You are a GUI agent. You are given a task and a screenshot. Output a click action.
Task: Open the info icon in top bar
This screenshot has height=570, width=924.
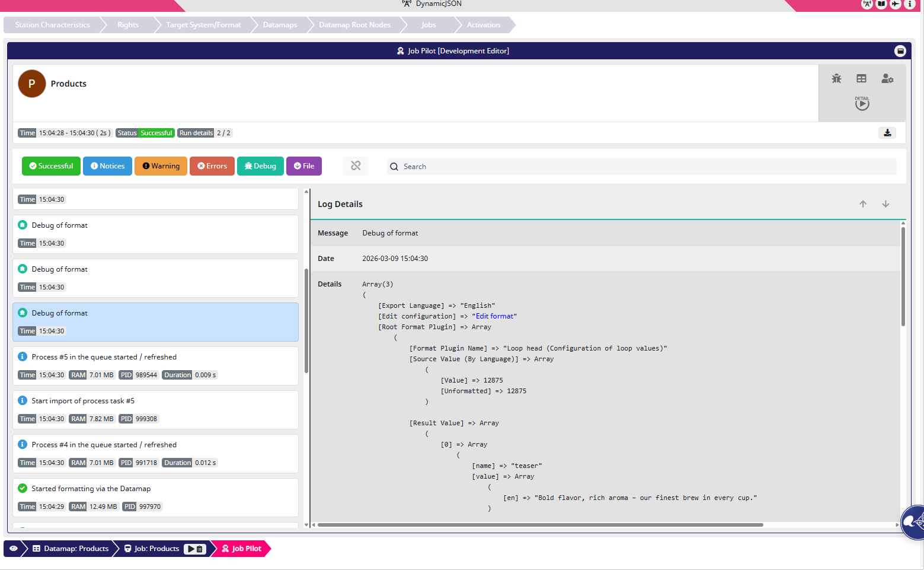pyautogui.click(x=910, y=4)
